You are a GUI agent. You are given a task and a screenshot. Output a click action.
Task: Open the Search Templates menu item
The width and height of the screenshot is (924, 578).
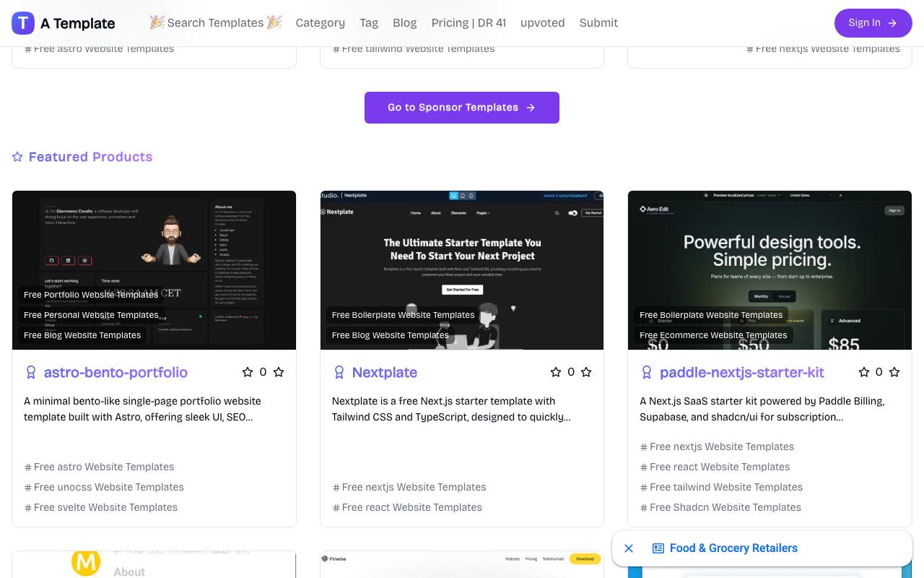[x=216, y=23]
